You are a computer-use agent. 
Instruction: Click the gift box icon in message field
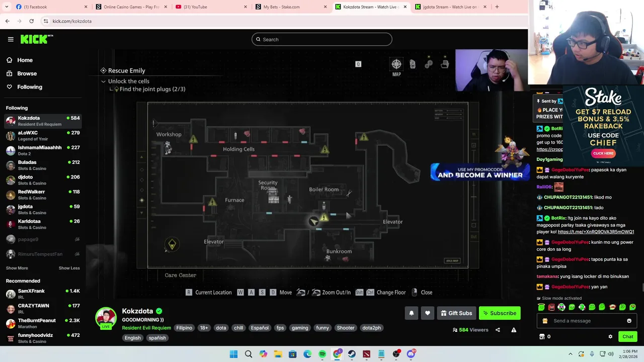point(545,321)
